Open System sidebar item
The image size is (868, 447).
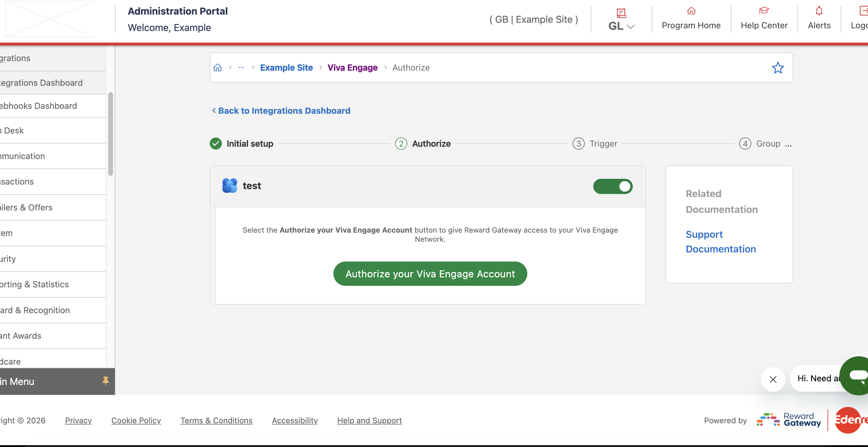tap(53, 233)
